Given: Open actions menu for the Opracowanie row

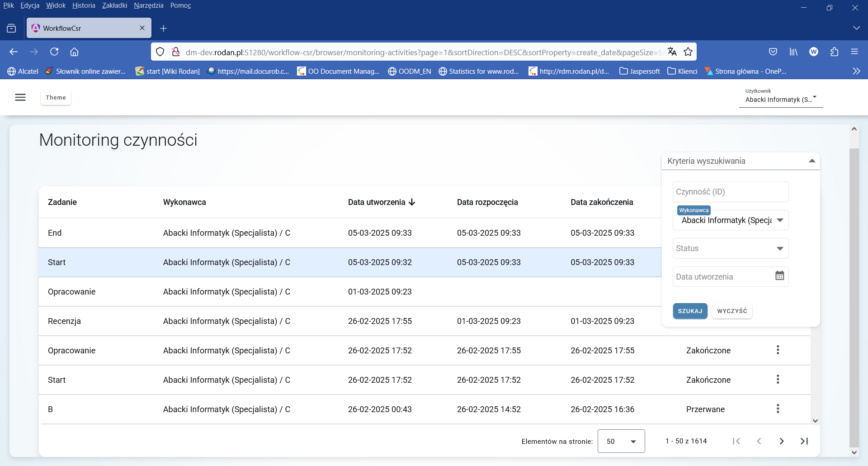Looking at the screenshot, I should click(778, 350).
